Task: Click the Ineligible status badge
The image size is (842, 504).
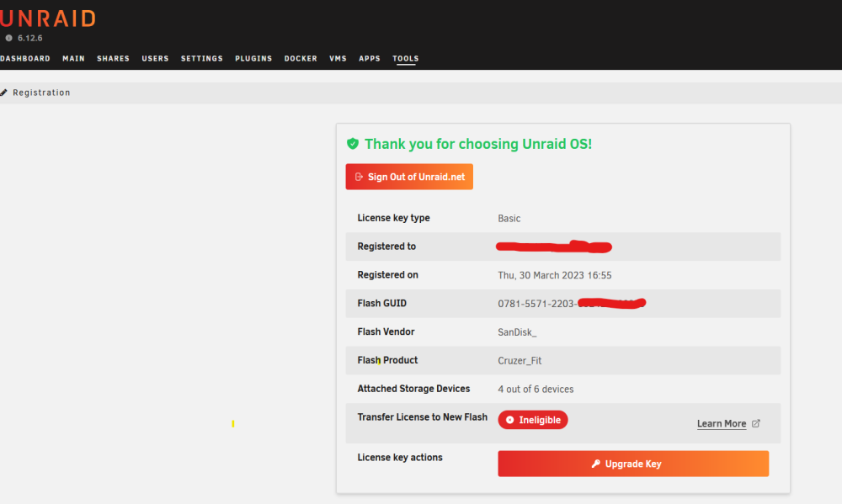Action: [x=533, y=420]
